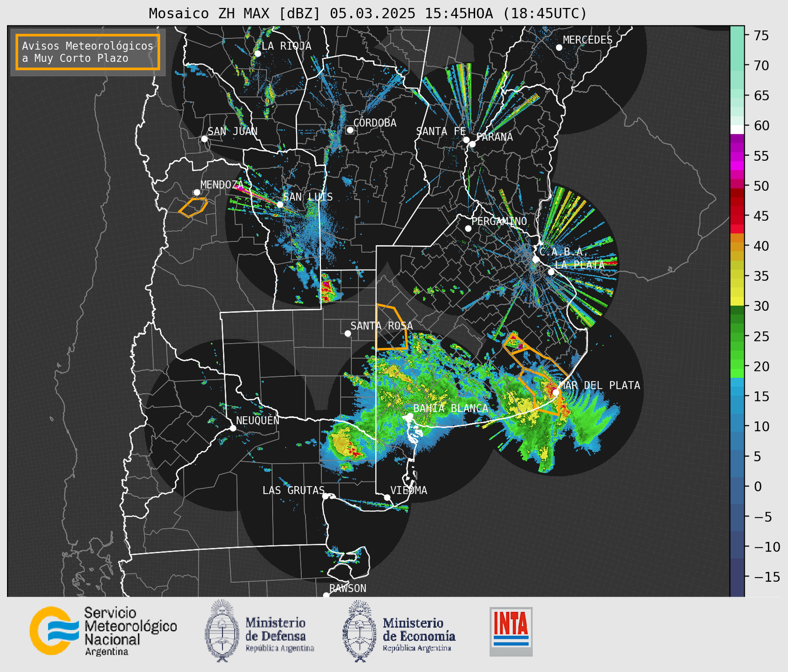Image resolution: width=788 pixels, height=672 pixels.
Task: Click the SAN JUAN map label
Action: tap(232, 131)
